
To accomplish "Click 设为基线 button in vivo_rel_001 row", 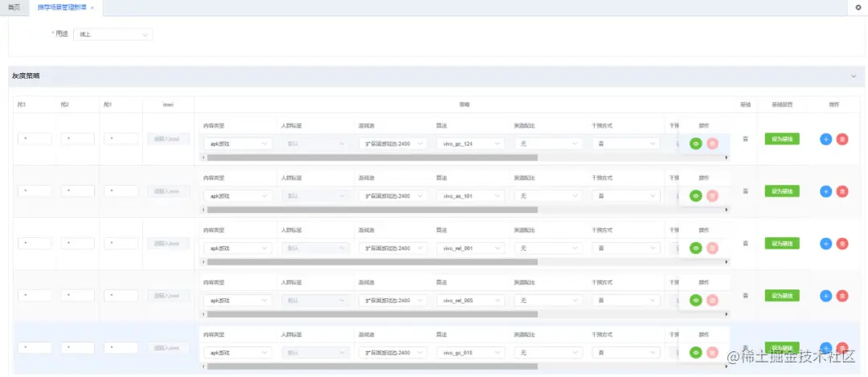I will (x=782, y=243).
